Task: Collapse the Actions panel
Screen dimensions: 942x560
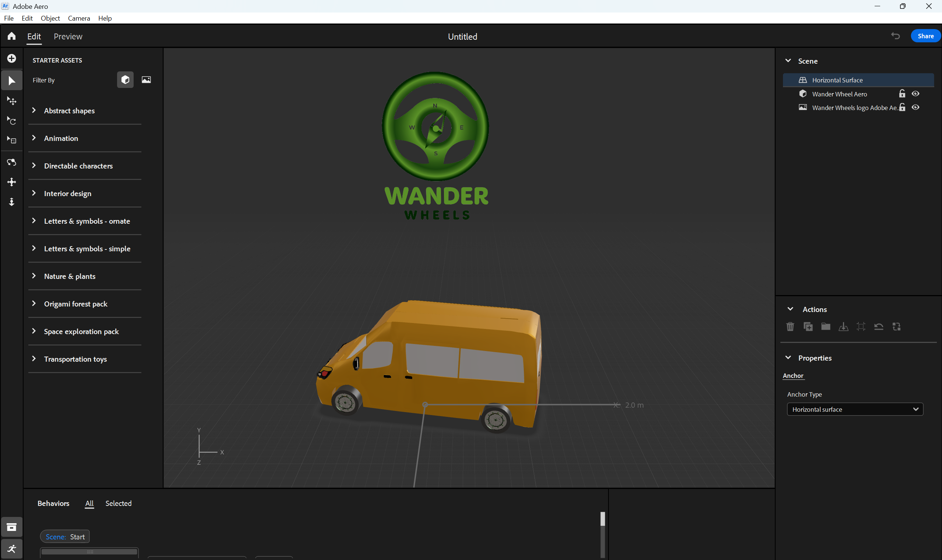Action: pyautogui.click(x=790, y=309)
